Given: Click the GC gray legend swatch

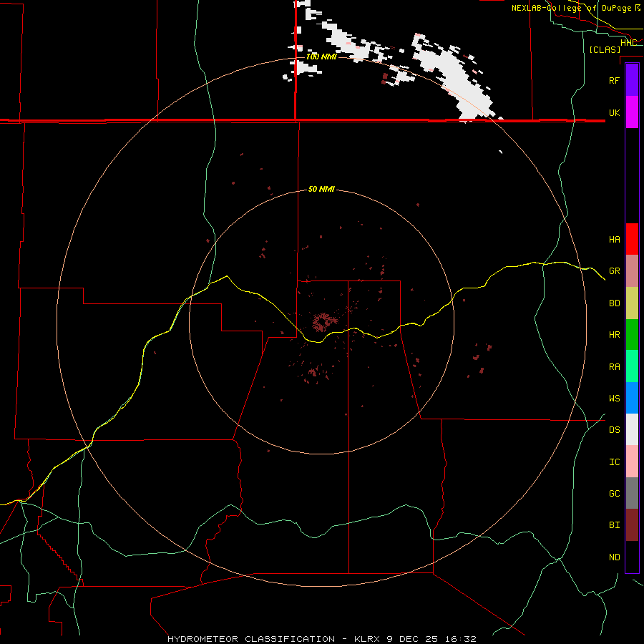Looking at the screenshot, I should click(x=632, y=493).
